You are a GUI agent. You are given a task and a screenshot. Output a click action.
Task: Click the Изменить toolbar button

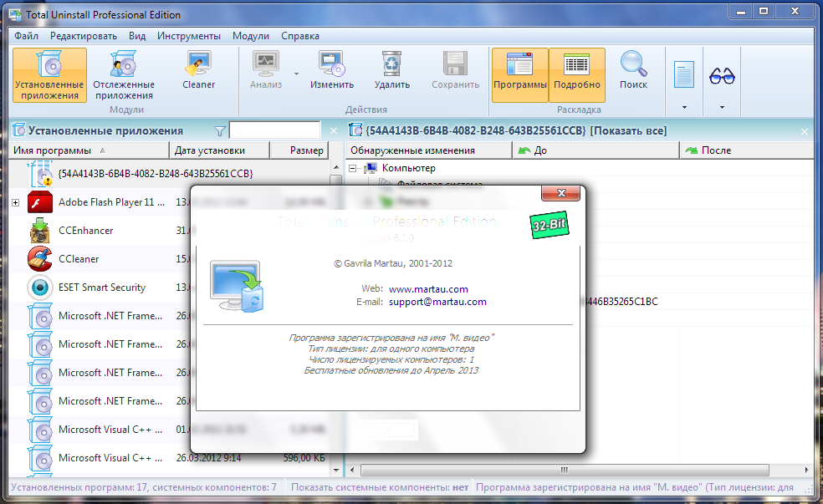(x=332, y=71)
